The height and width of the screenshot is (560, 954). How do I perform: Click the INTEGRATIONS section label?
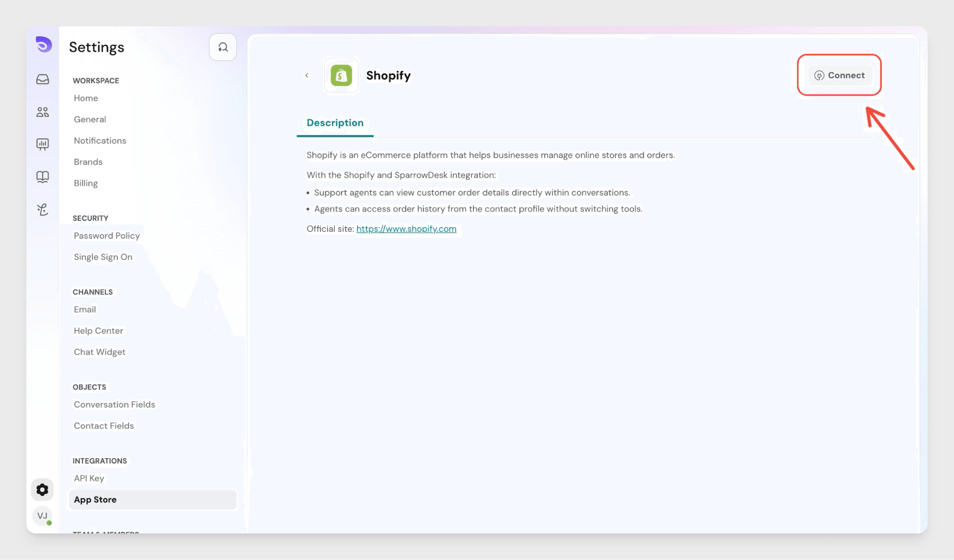(100, 461)
